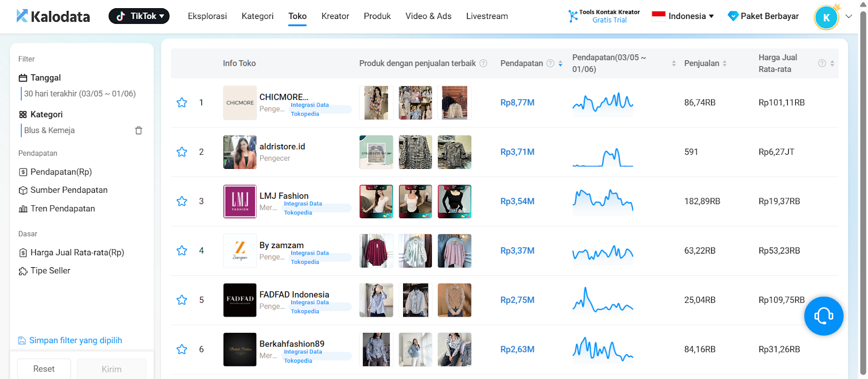Viewport: 868px width, 379px height.
Task: Go to the Eksplorasi menu
Action: (x=207, y=16)
